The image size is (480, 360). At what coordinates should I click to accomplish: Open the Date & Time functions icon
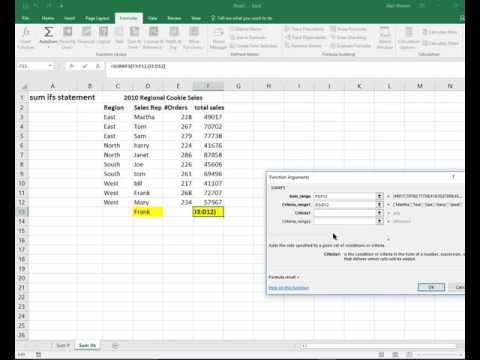click(x=134, y=32)
